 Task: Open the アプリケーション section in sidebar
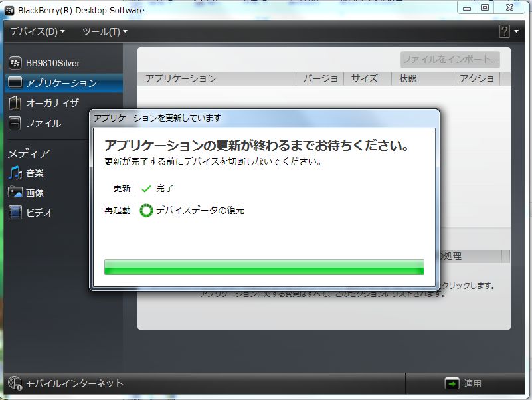tap(64, 83)
